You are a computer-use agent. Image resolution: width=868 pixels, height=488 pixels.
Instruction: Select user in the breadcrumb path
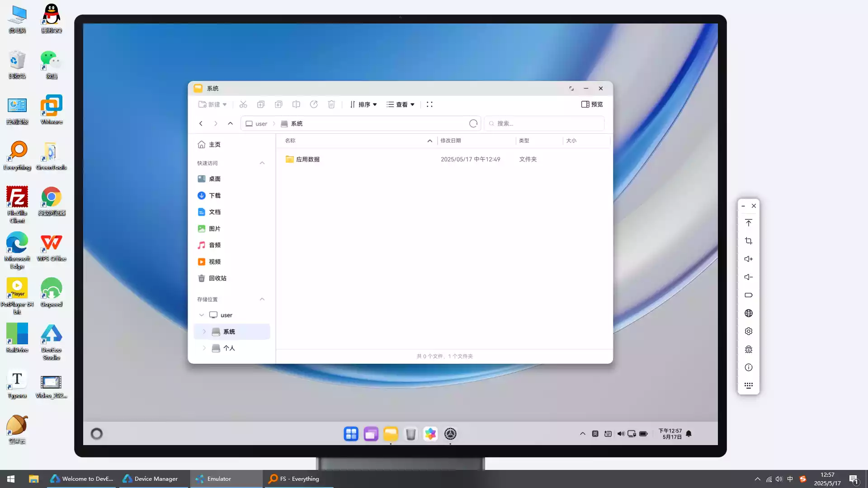pyautogui.click(x=256, y=123)
